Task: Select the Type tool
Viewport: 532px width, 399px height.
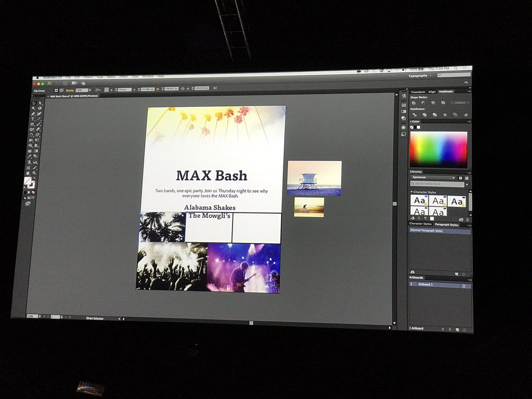Action: (32, 119)
